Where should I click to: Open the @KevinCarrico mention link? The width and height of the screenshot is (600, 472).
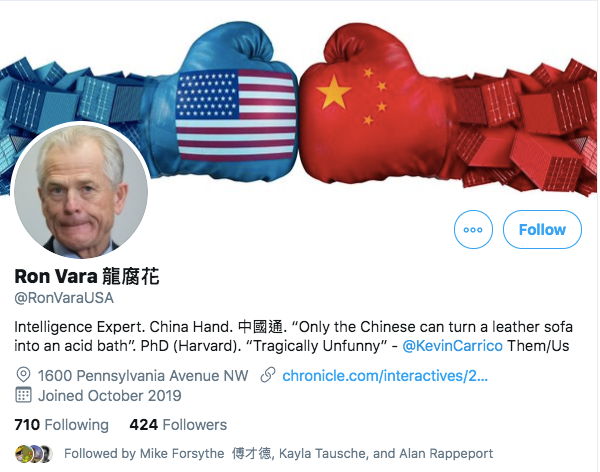tap(452, 346)
